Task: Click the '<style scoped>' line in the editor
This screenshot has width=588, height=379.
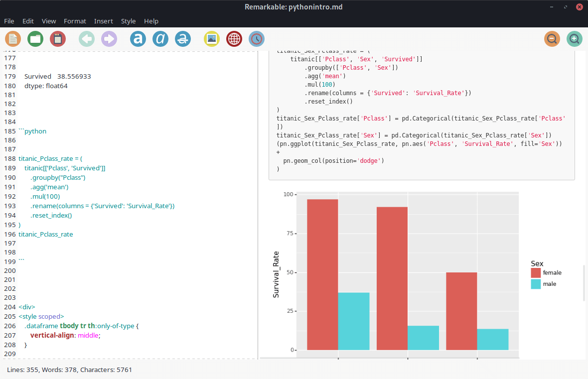Action: 41,316
